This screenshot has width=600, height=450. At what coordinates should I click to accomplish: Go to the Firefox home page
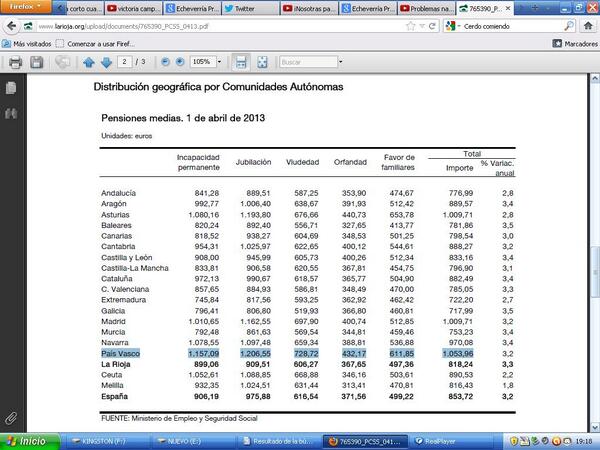tap(588, 26)
